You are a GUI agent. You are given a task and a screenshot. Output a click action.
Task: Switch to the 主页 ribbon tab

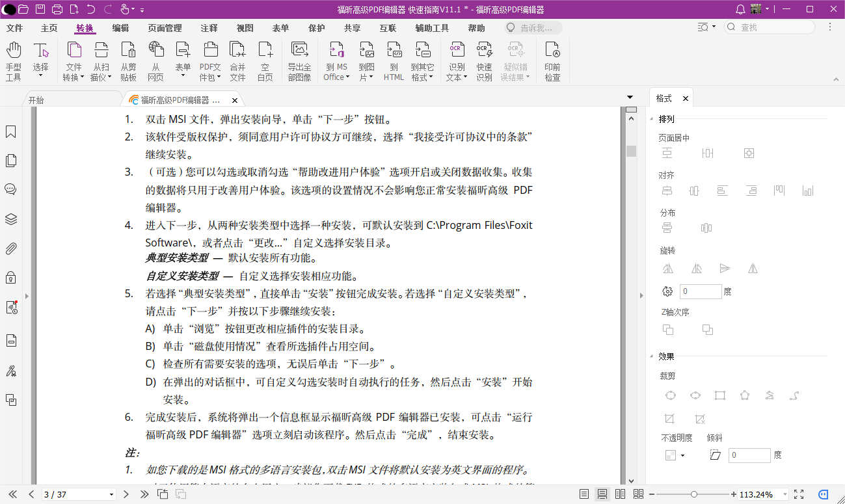click(x=49, y=28)
